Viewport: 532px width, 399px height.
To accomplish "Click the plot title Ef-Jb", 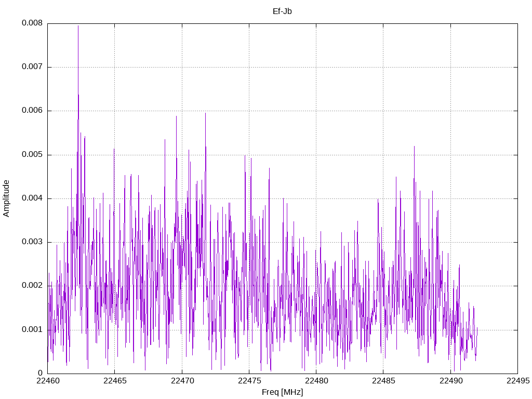I will coord(282,11).
